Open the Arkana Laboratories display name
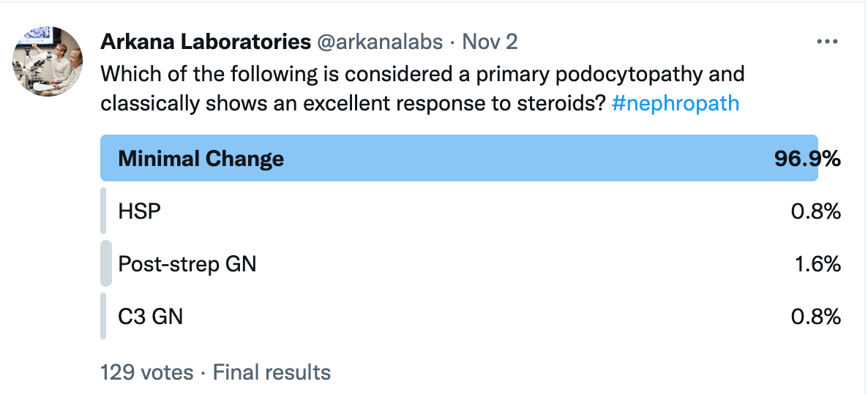The width and height of the screenshot is (868, 395). 206,42
